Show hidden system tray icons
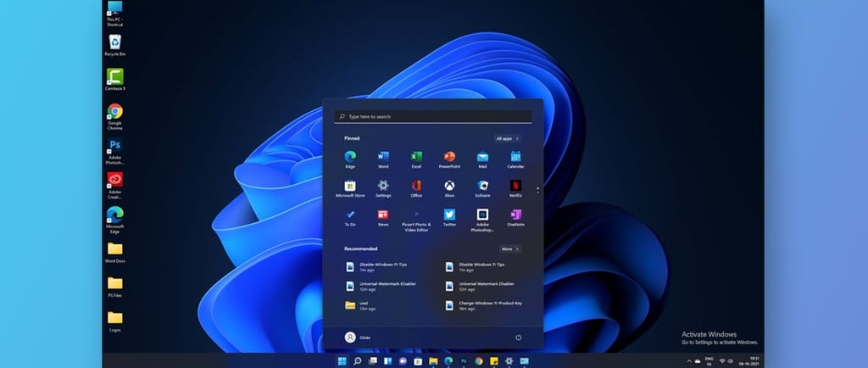 688,361
